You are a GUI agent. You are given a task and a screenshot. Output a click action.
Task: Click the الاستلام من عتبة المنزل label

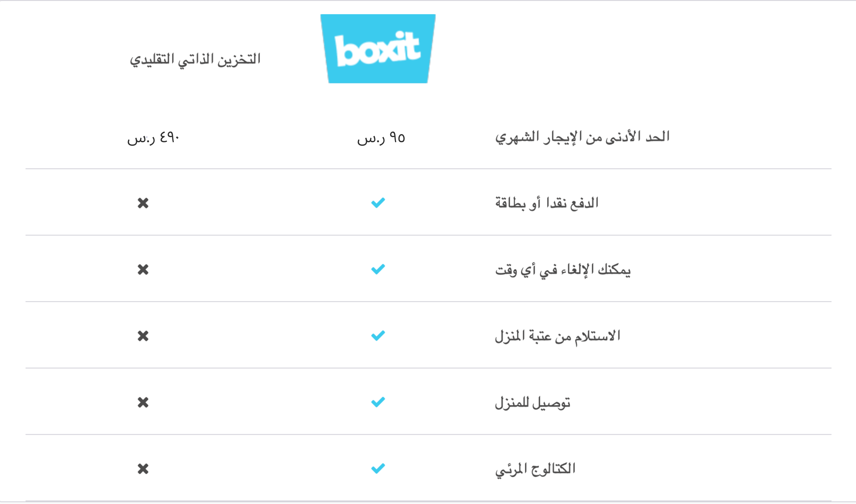tap(557, 337)
